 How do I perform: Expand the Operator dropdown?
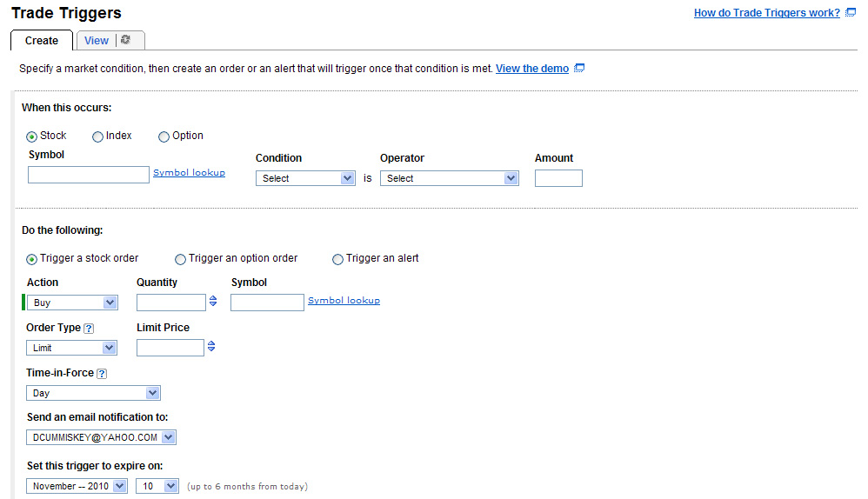[449, 178]
